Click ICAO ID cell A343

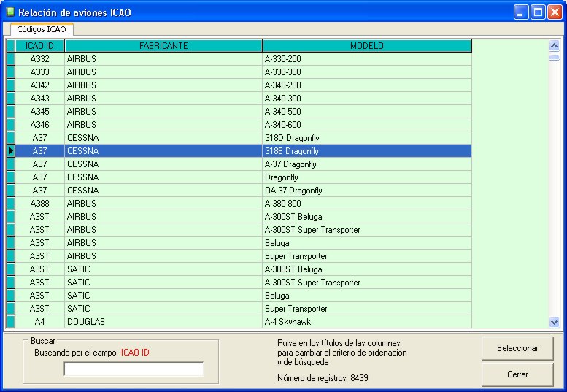(40, 99)
